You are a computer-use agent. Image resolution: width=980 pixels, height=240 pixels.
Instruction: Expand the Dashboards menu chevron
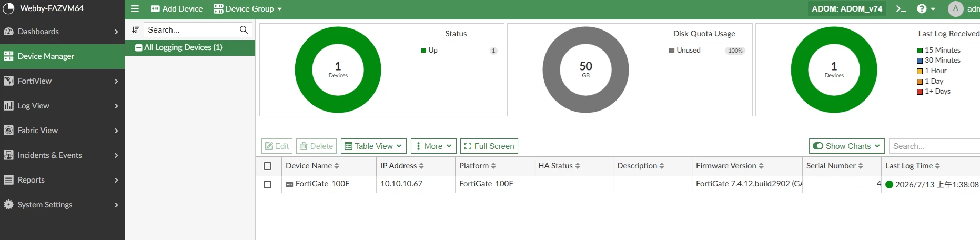(x=116, y=32)
